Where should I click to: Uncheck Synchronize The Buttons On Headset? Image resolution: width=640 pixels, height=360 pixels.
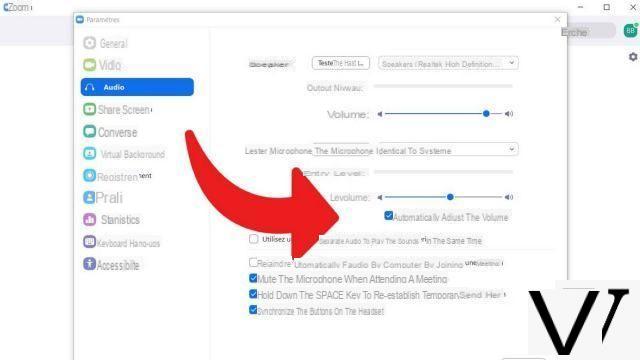point(253,310)
